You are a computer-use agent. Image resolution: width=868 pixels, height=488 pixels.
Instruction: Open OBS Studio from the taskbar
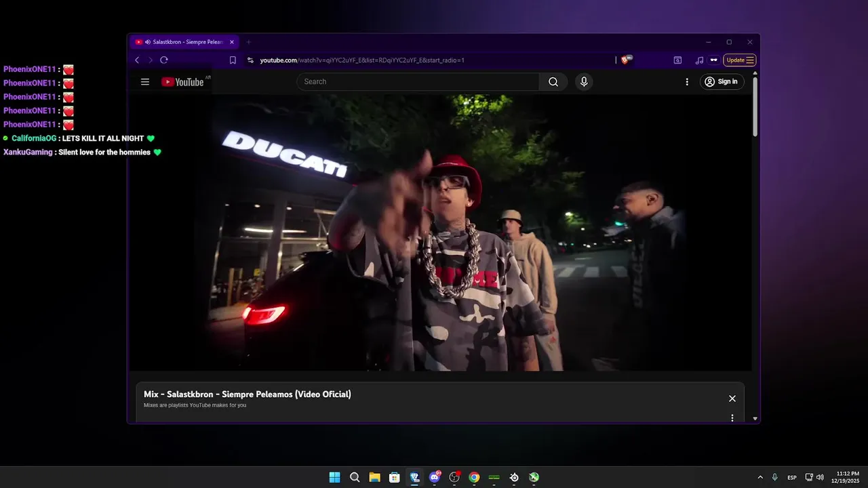coord(454,477)
